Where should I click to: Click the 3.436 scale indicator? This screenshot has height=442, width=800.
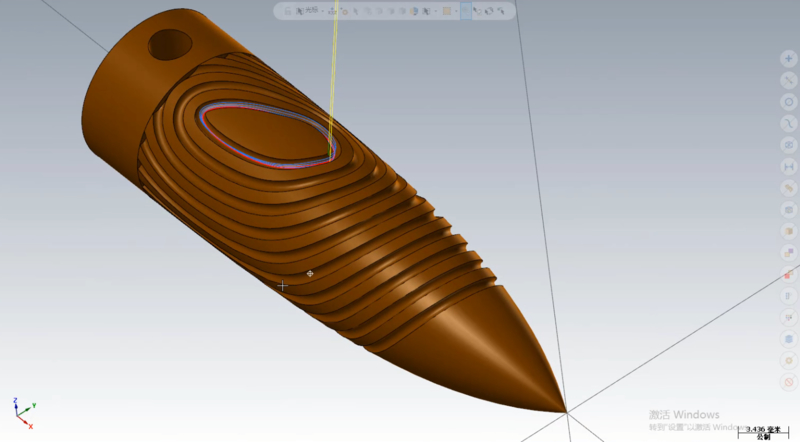763,433
